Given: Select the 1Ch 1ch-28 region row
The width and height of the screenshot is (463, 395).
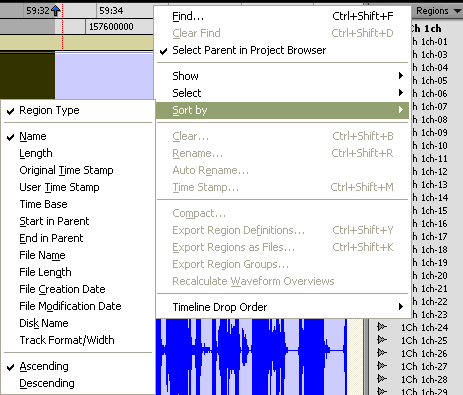Looking at the screenshot, I should pos(424,380).
